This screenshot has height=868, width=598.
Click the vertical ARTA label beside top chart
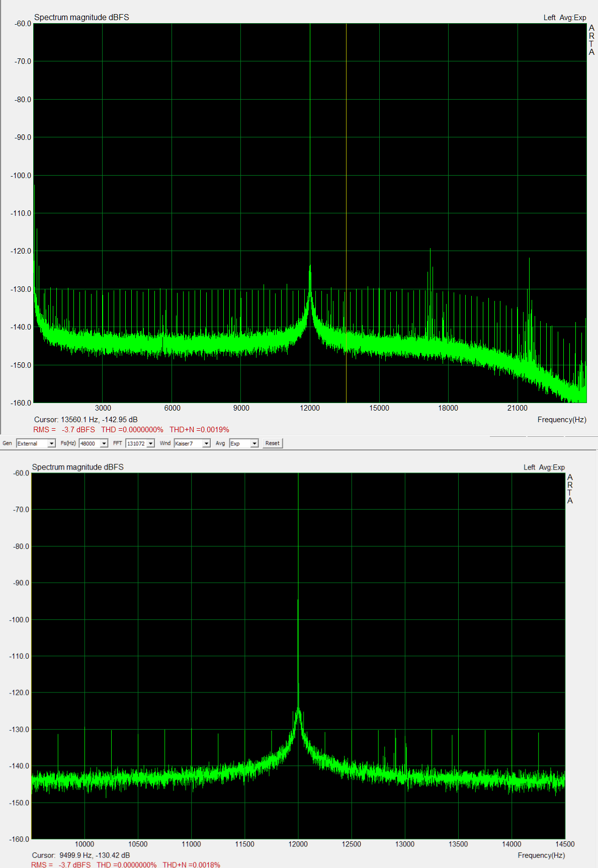point(591,40)
